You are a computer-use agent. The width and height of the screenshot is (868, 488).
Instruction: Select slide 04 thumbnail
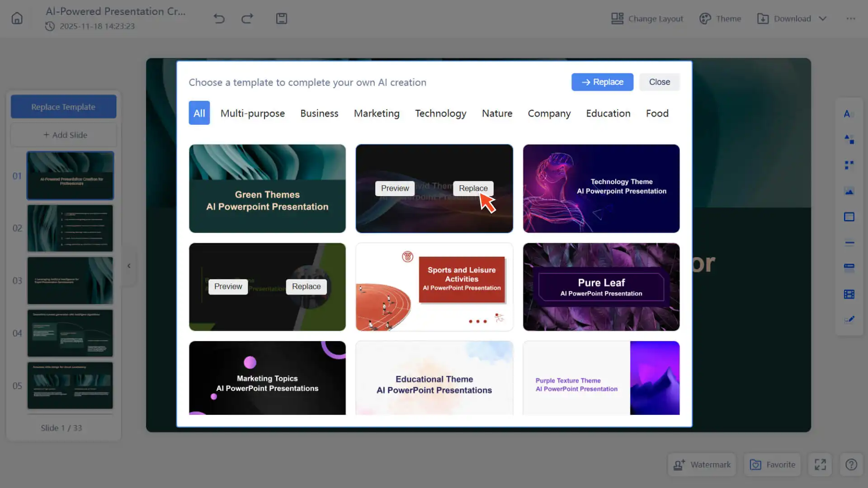pyautogui.click(x=70, y=333)
